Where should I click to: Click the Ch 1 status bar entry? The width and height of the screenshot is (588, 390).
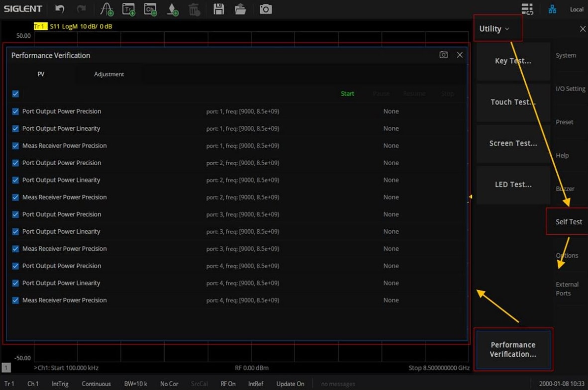(x=33, y=384)
